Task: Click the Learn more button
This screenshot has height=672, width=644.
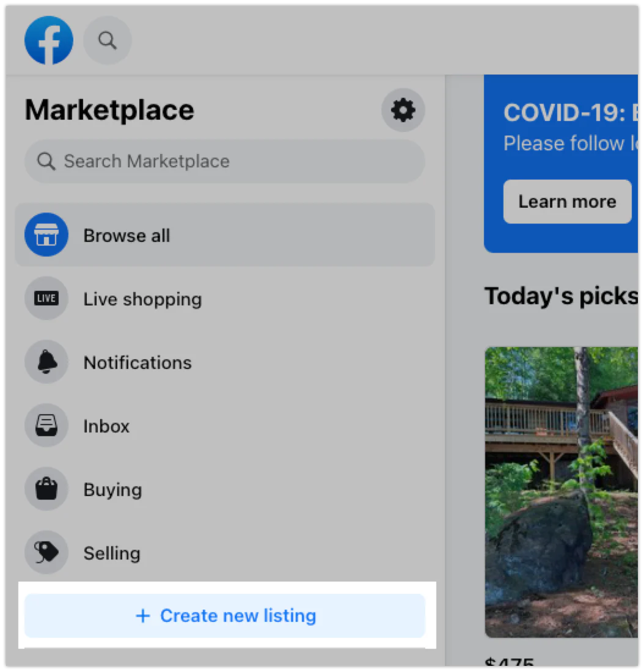Action: coord(567,202)
